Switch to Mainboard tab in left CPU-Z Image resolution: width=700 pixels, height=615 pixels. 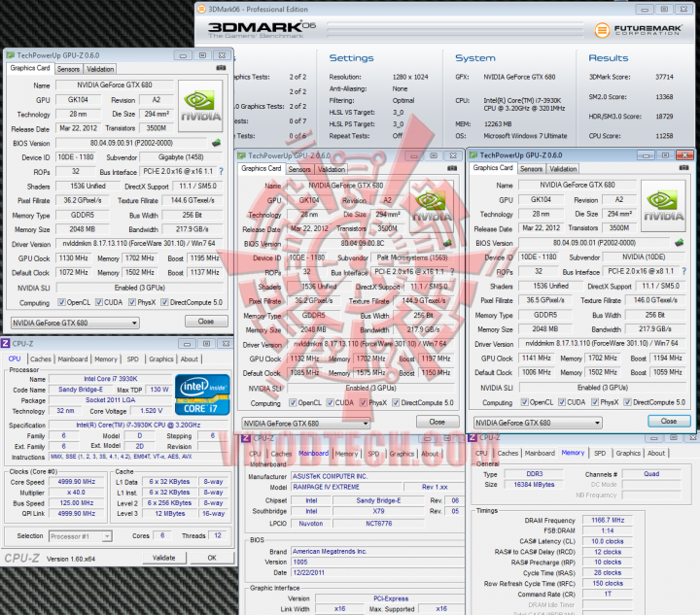pos(73,359)
